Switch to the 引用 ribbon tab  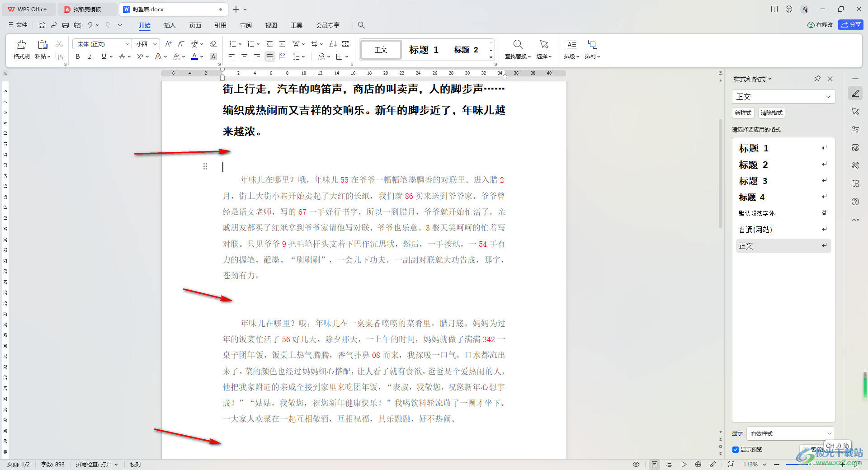tap(220, 25)
